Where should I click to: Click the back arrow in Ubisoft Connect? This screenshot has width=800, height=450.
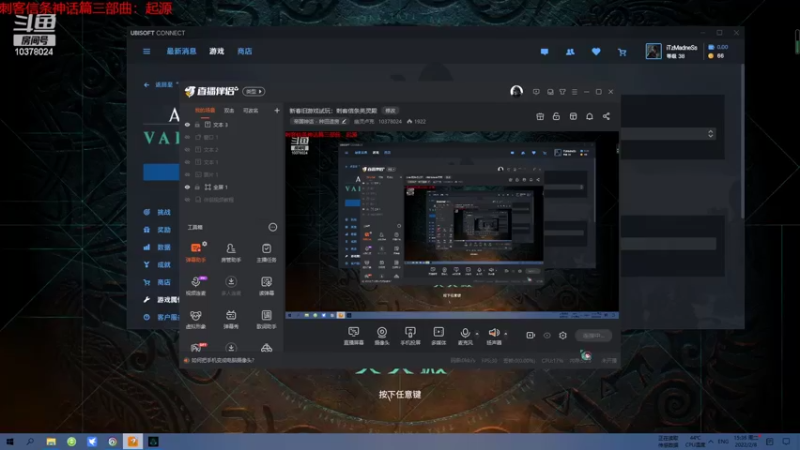click(x=146, y=85)
